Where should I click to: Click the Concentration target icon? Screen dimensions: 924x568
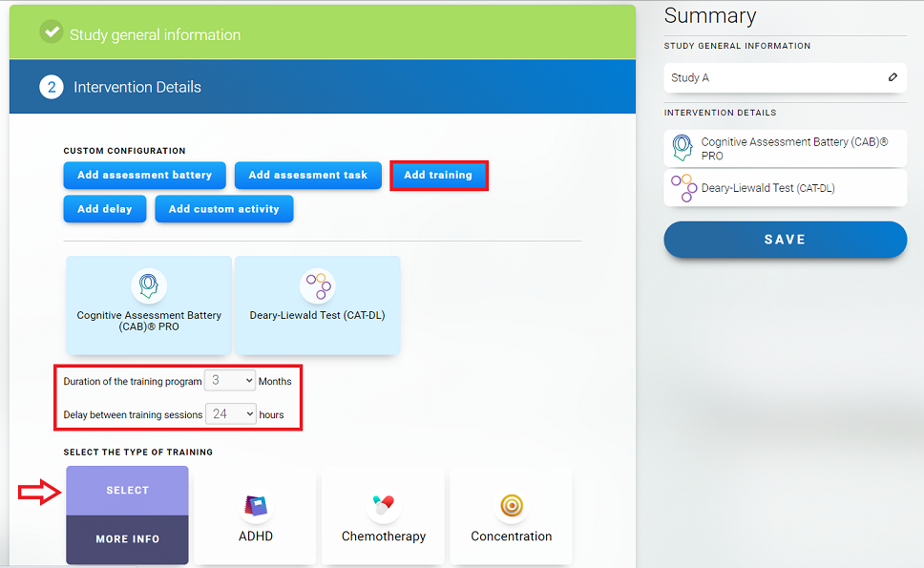point(511,505)
